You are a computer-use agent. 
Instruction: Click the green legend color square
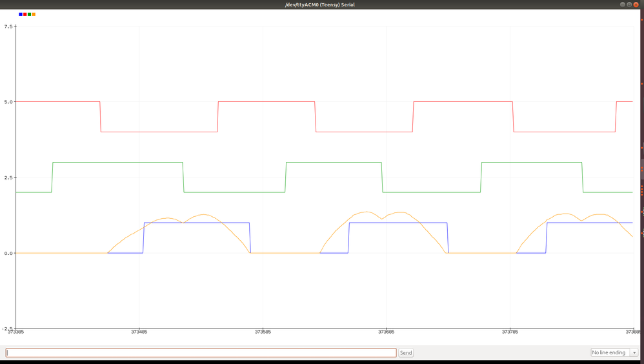click(x=29, y=14)
